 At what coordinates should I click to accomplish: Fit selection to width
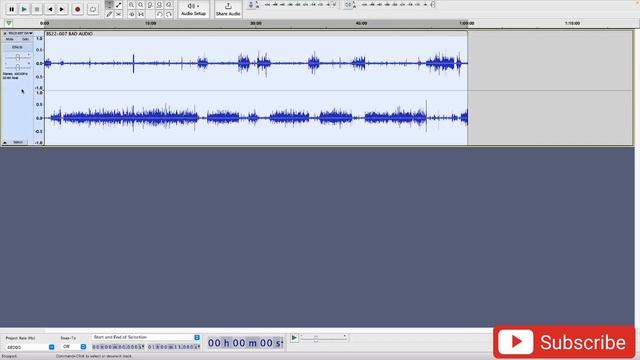coord(150,5)
